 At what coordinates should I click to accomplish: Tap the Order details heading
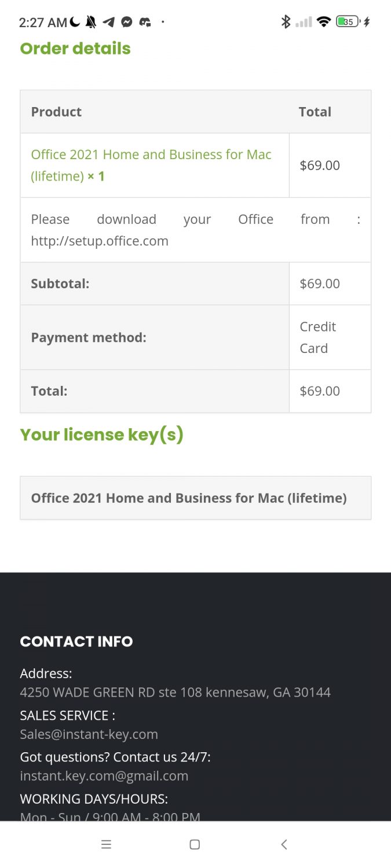coord(75,49)
